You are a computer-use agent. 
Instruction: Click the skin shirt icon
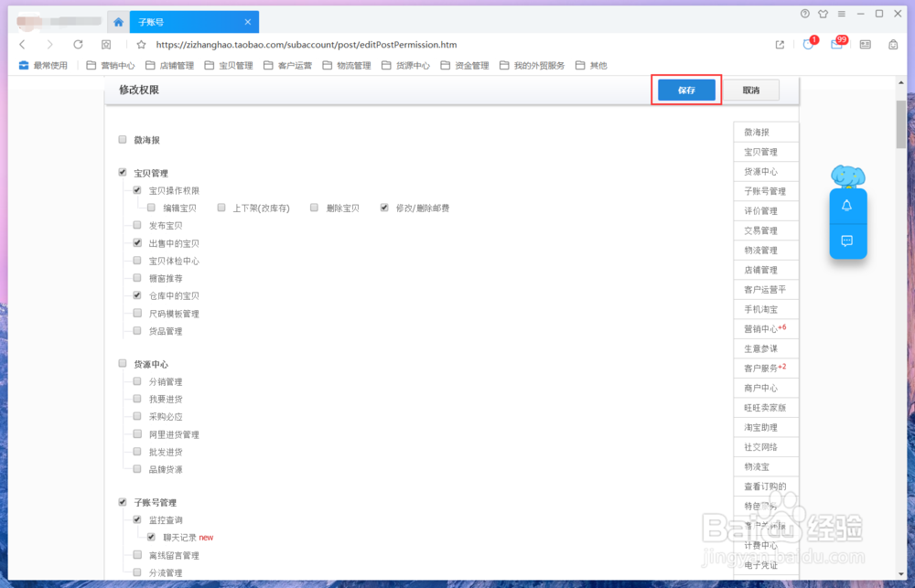[x=823, y=14]
